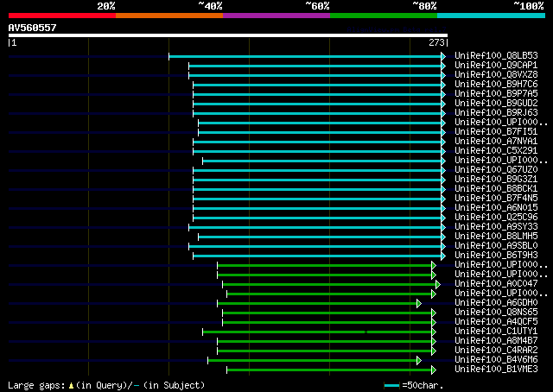Select the UniRef100_B7F4N5 label
This screenshot has width=553, height=392.
click(496, 199)
